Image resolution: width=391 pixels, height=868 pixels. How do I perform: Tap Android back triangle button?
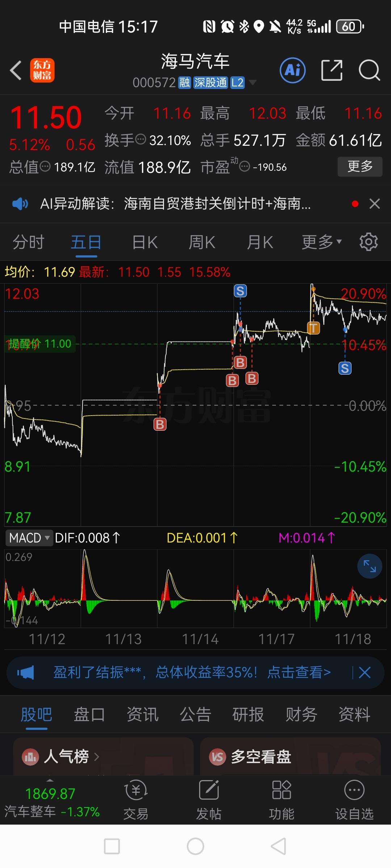(279, 846)
